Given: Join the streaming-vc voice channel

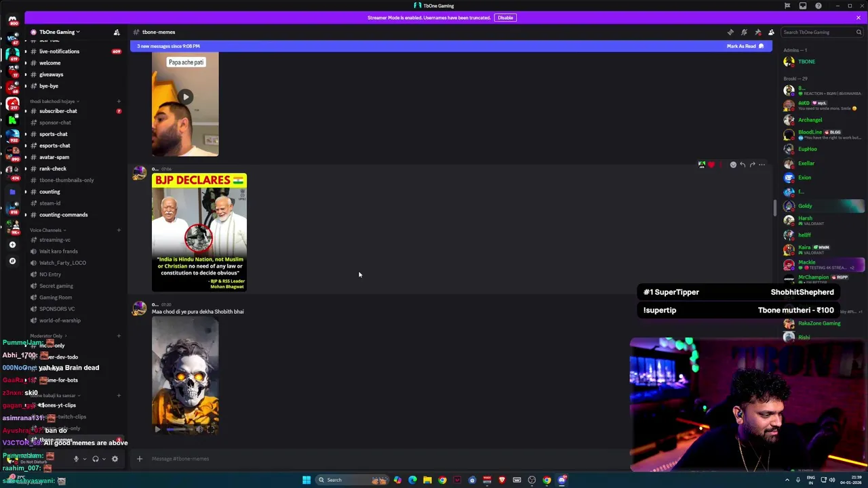Looking at the screenshot, I should (x=54, y=240).
